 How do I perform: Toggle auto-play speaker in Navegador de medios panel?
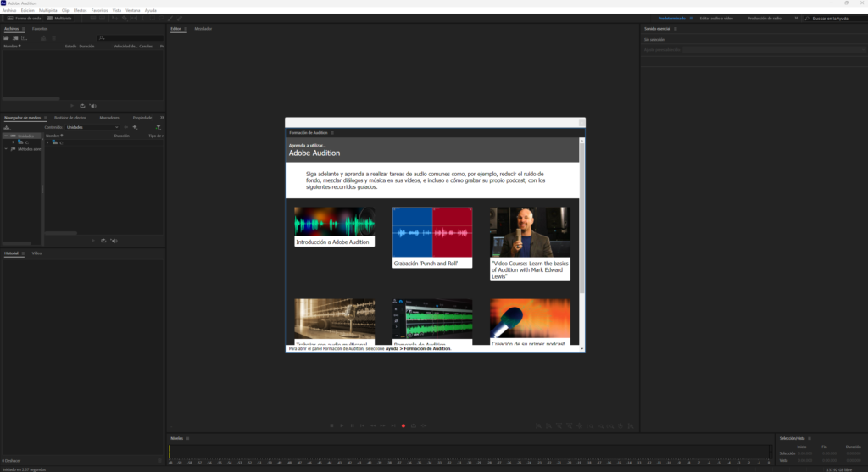click(x=114, y=241)
